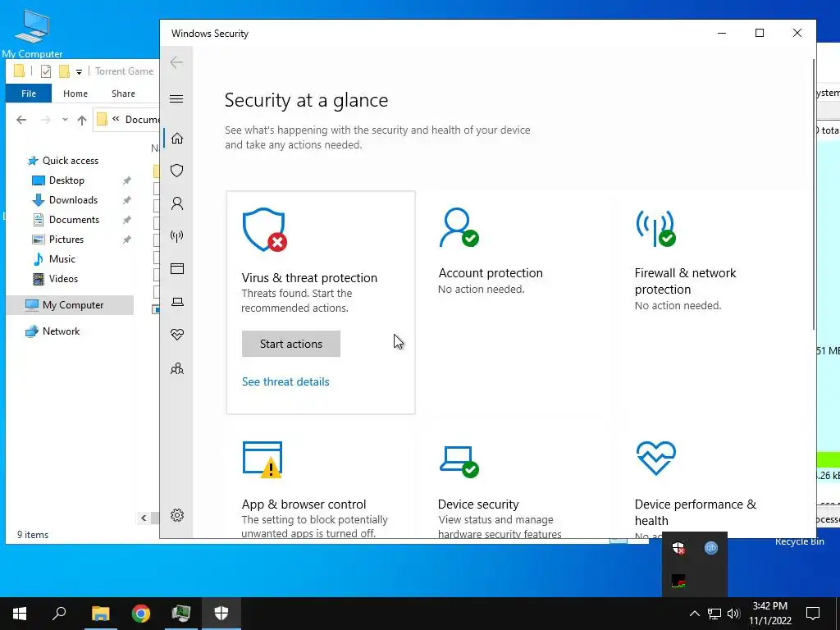Screen dimensions: 840x630
Task: Click the App & browser control heading
Action: click(x=304, y=504)
